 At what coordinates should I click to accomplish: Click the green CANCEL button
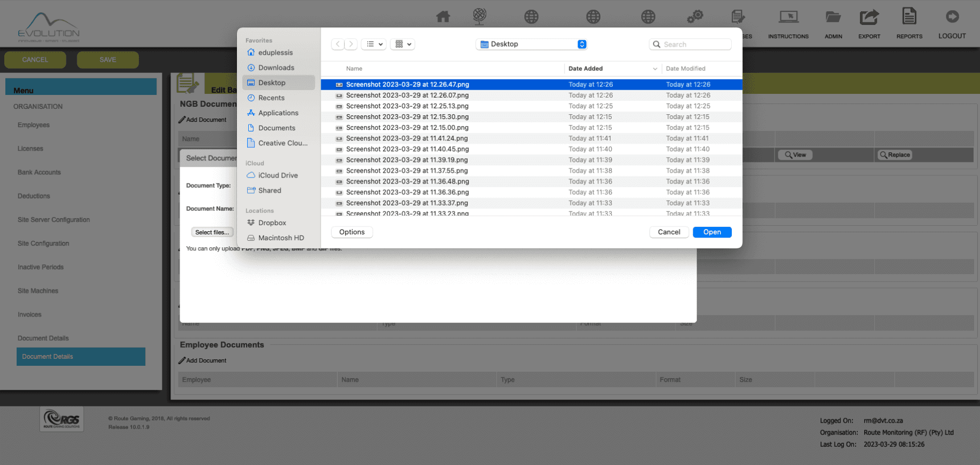pos(35,60)
